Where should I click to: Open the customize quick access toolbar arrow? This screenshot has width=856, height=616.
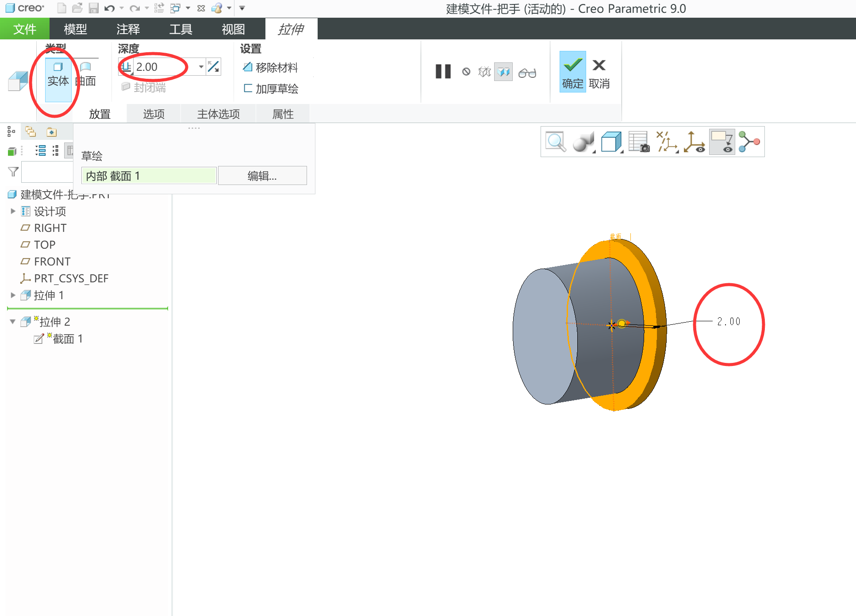(242, 8)
